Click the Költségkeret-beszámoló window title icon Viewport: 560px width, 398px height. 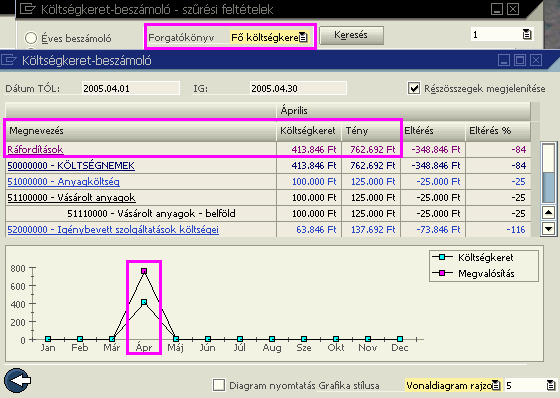click(9, 60)
